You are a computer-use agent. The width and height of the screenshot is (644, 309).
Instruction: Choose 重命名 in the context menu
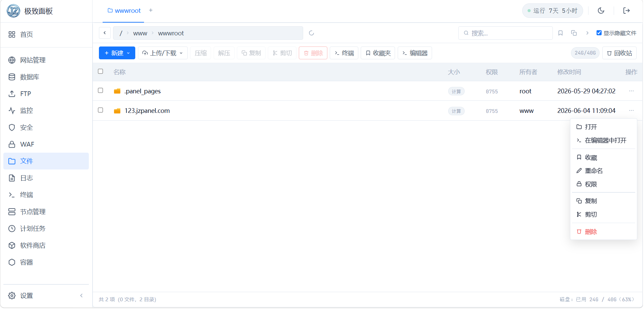[x=604, y=171]
